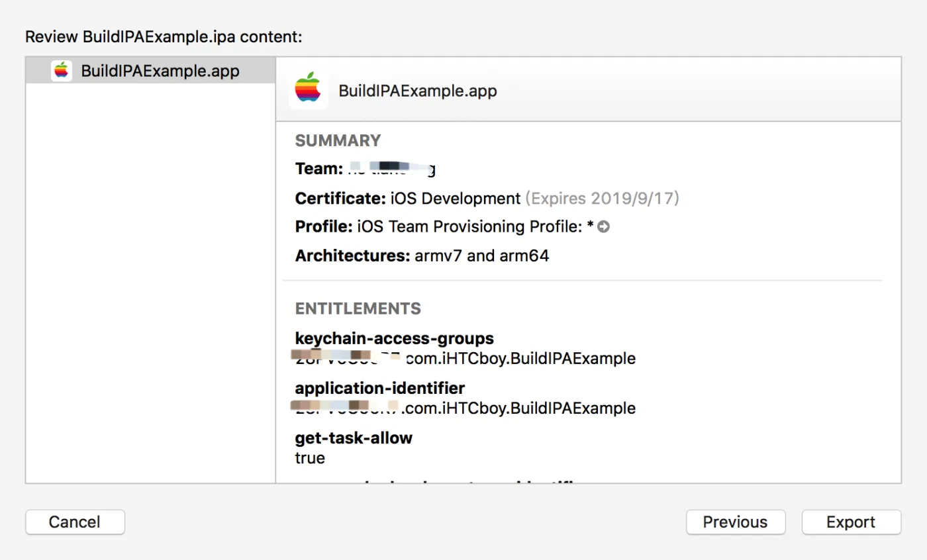Click the application-identifier entitlement label
The height and width of the screenshot is (560, 927).
(x=379, y=388)
